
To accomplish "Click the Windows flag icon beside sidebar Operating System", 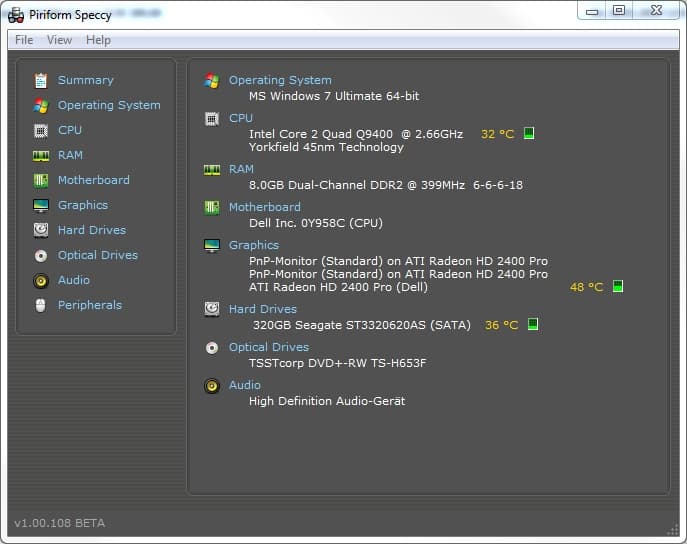I will tap(41, 106).
